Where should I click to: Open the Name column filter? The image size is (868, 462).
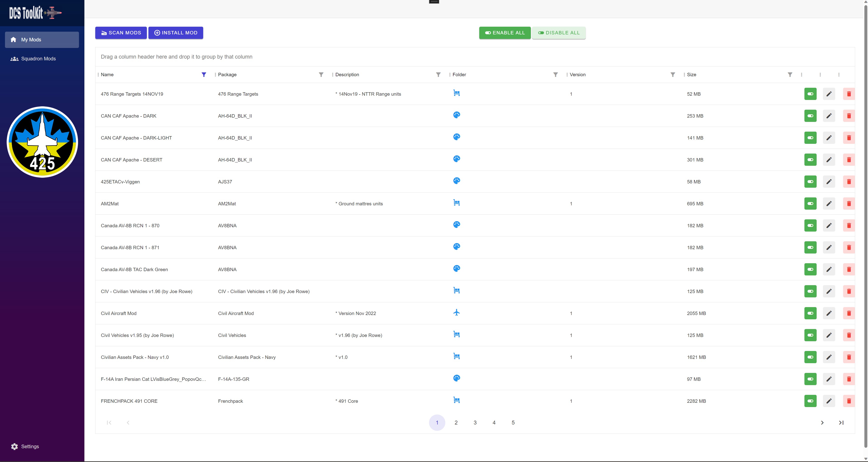pos(204,75)
